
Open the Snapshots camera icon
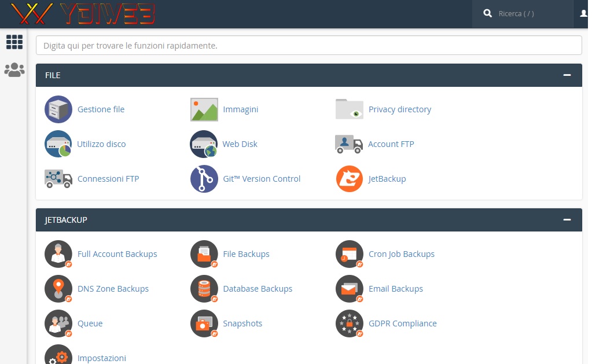point(204,323)
